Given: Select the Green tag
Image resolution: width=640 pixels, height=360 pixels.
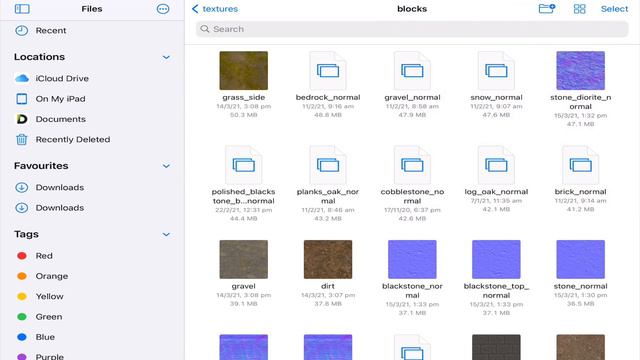Looking at the screenshot, I should pos(49,317).
